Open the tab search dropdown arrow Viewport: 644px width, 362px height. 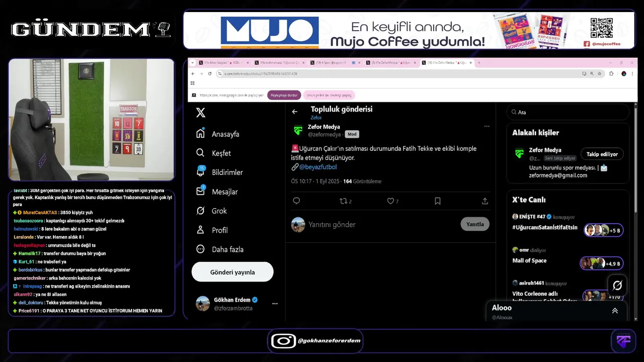tap(193, 63)
